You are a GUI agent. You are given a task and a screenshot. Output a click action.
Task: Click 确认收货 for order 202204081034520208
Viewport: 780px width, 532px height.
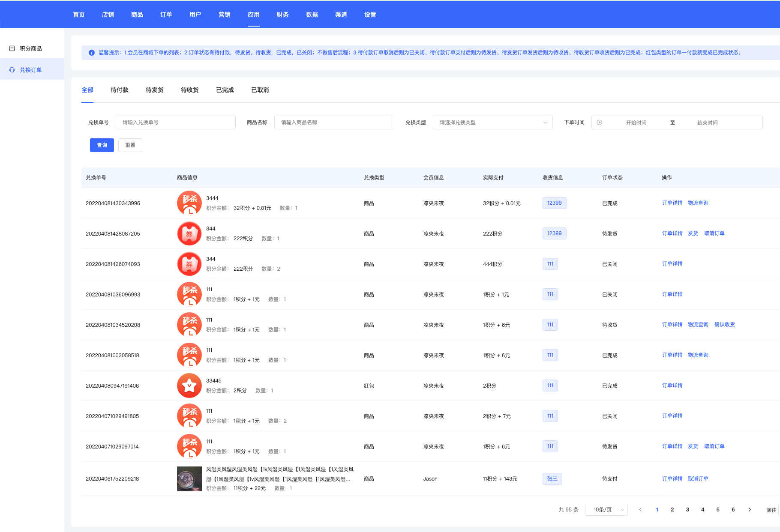(724, 325)
